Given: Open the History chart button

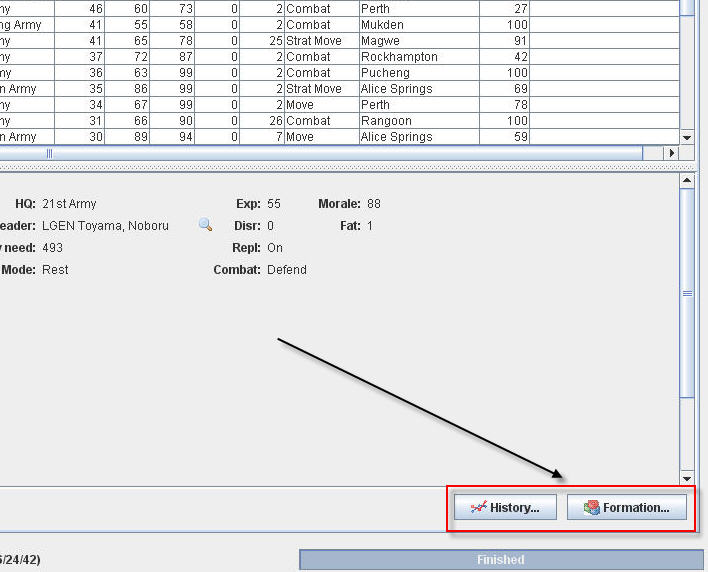Looking at the screenshot, I should pos(505,507).
